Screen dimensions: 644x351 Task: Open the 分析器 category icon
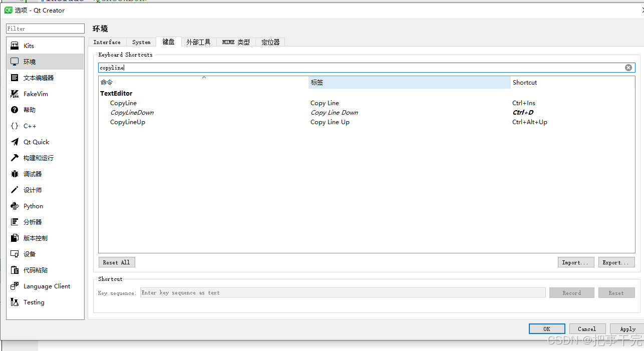(x=15, y=222)
